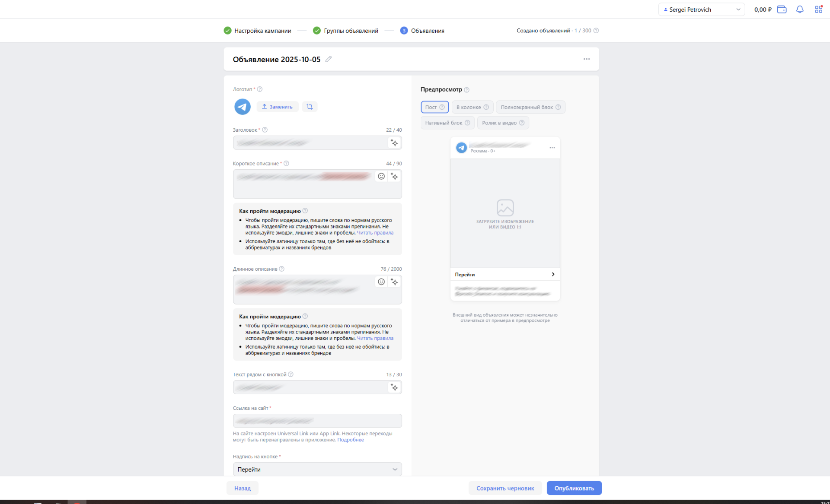Click the AI sparkle icon in the Заголовок field
The width and height of the screenshot is (830, 504).
(394, 143)
